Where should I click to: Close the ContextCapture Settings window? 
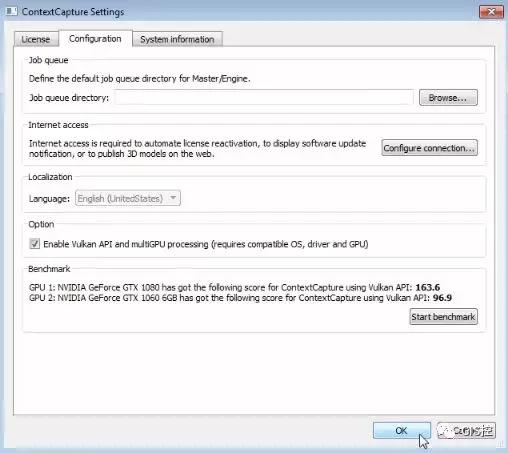point(491,12)
